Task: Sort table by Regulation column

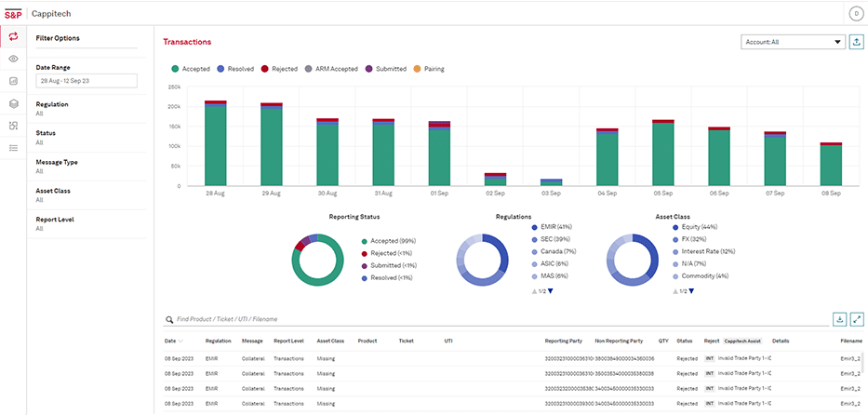Action: [x=218, y=341]
